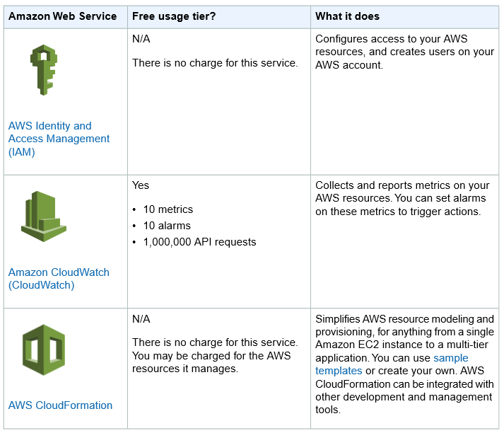Follow the sample templates link
Image resolution: width=504 pixels, height=433 pixels.
(x=392, y=364)
